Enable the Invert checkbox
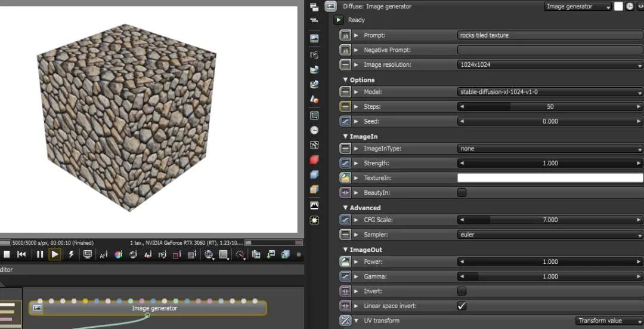The height and width of the screenshot is (329, 644). [462, 291]
